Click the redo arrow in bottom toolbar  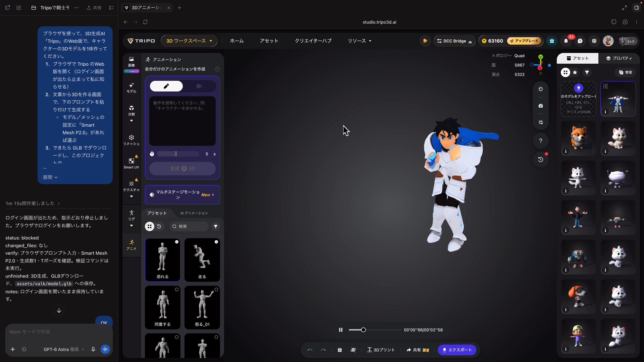[323, 350]
